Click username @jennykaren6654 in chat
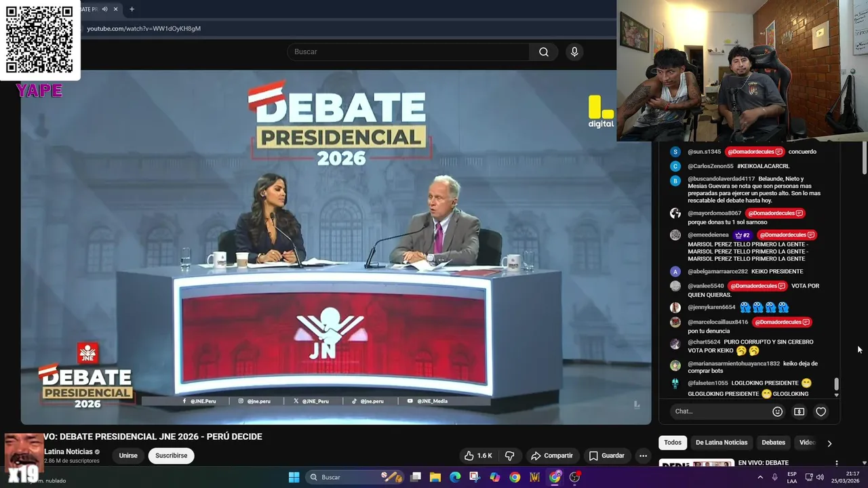The width and height of the screenshot is (868, 488). pyautogui.click(x=711, y=308)
